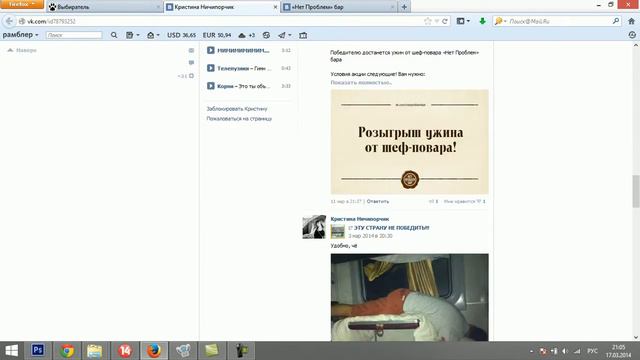This screenshot has width=640, height=360.
Task: Open the рамблер toolbar menu
Action: coord(20,35)
